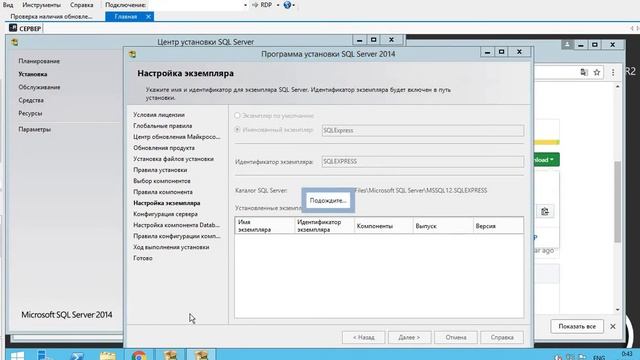The image size is (640, 360).
Task: Expand the Подключение address dropdown arrow
Action: pos(245,5)
